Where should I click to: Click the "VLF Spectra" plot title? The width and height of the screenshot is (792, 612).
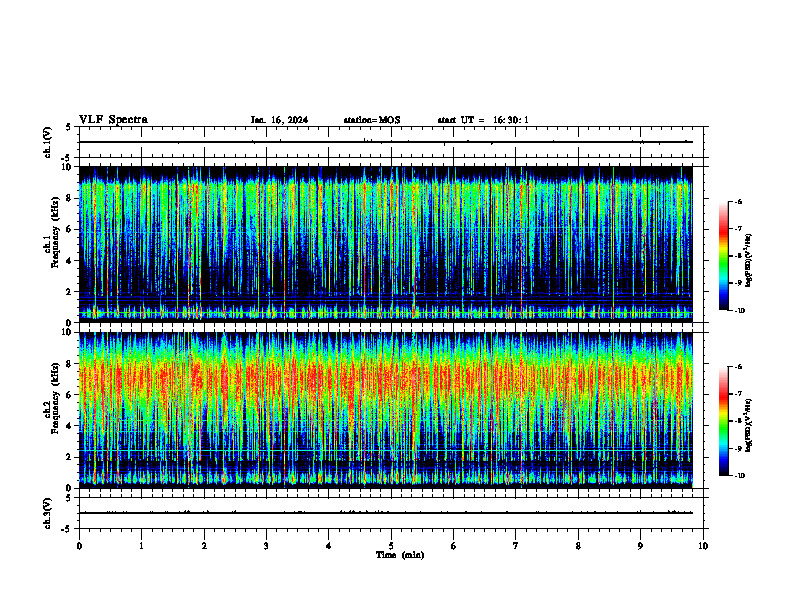pos(113,120)
